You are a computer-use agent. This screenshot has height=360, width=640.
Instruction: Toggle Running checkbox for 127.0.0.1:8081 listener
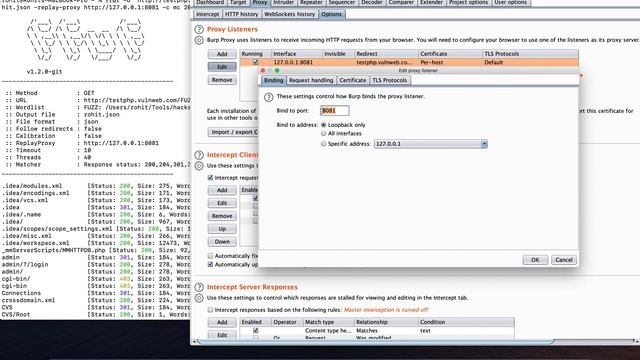256,62
